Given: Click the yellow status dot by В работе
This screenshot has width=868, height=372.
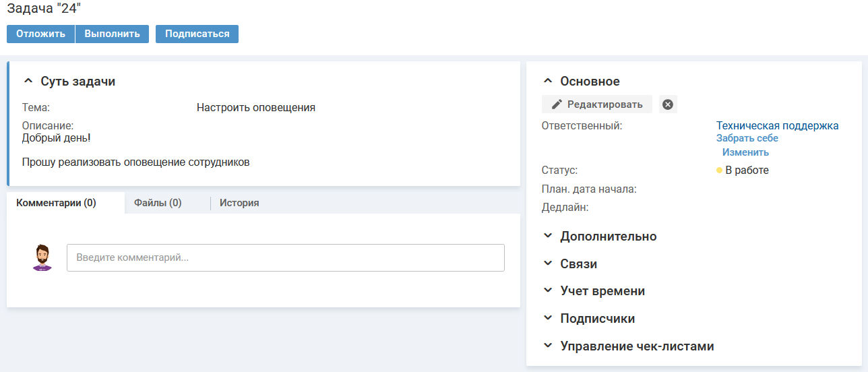Looking at the screenshot, I should click(719, 170).
